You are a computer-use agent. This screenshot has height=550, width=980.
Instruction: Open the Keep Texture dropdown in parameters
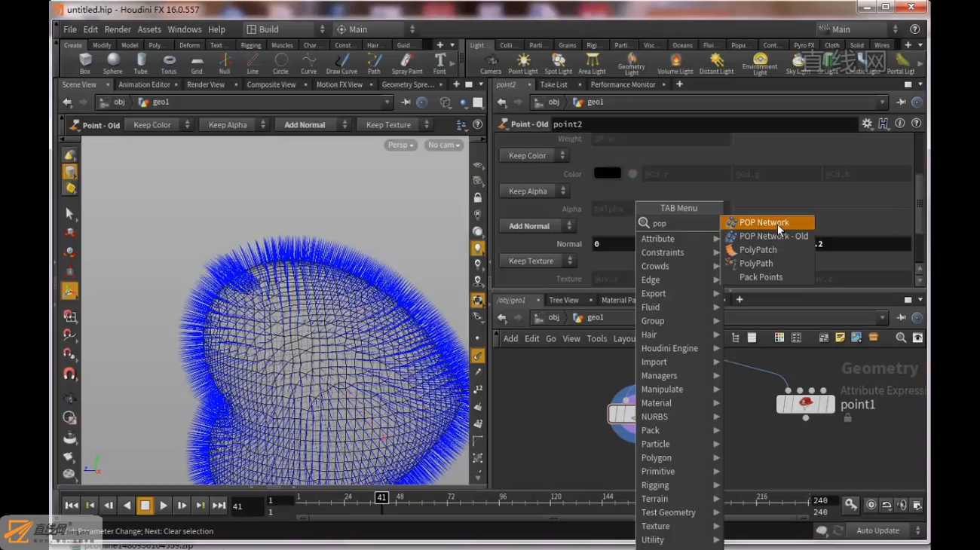point(537,261)
